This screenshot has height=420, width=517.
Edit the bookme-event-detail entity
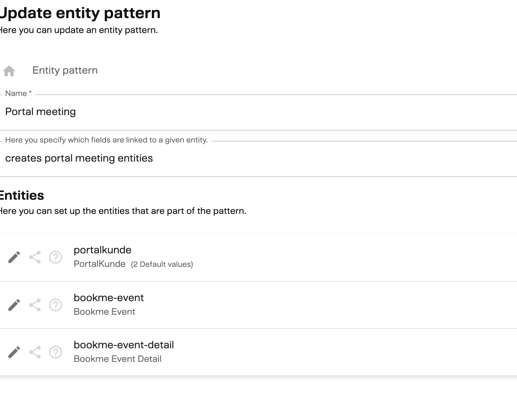[x=14, y=352]
